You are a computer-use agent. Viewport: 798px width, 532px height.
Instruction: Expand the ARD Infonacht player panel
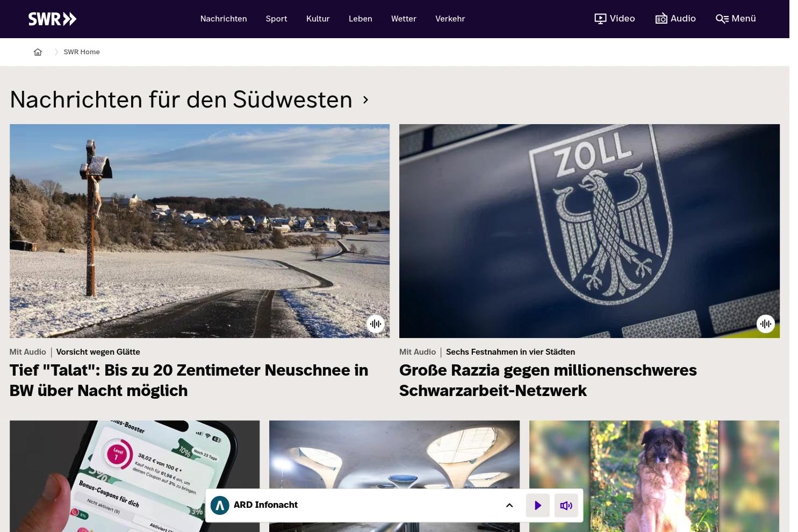[509, 506]
